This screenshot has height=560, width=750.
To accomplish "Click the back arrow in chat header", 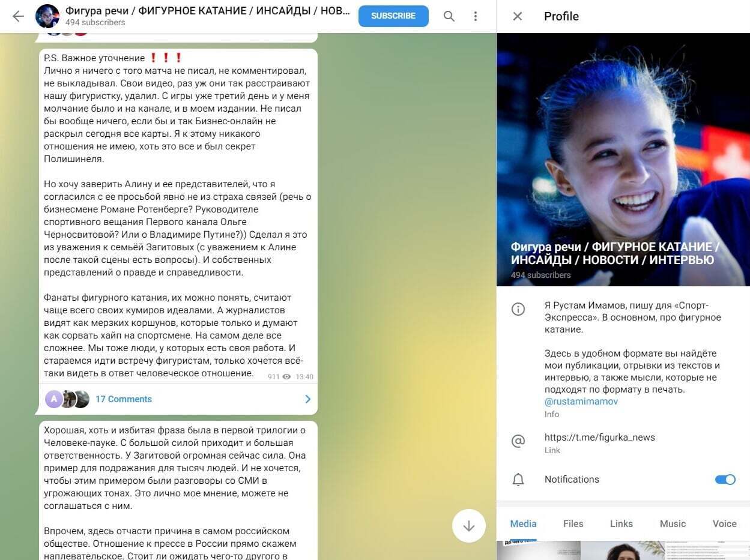I will tap(18, 16).
